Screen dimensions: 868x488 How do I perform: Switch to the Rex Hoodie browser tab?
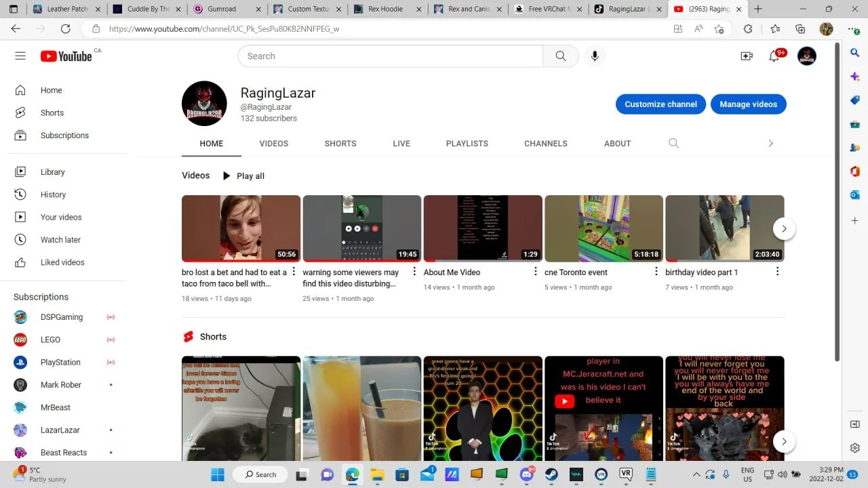coord(386,9)
